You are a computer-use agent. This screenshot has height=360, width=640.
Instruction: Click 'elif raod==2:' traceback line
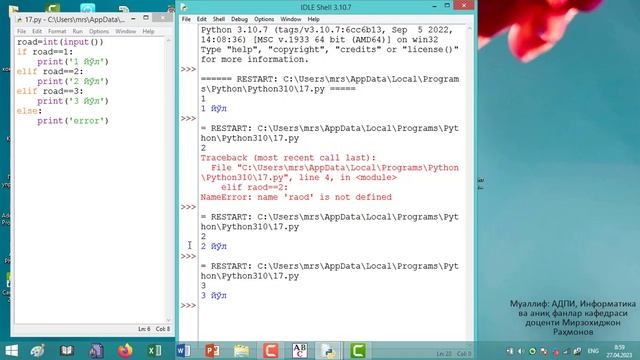255,187
